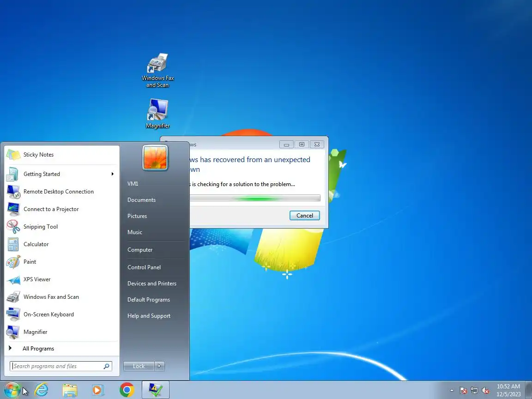Click the Lock button

point(139,366)
